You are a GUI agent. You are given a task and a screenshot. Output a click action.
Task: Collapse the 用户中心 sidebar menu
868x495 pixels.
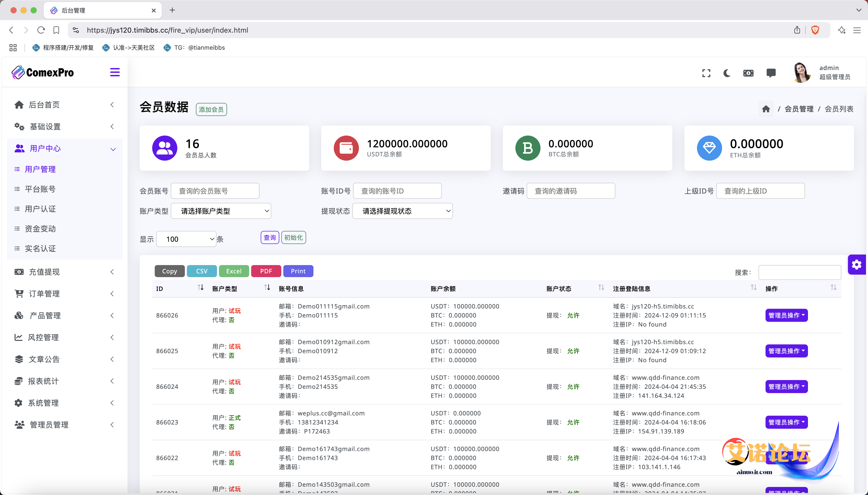click(65, 149)
